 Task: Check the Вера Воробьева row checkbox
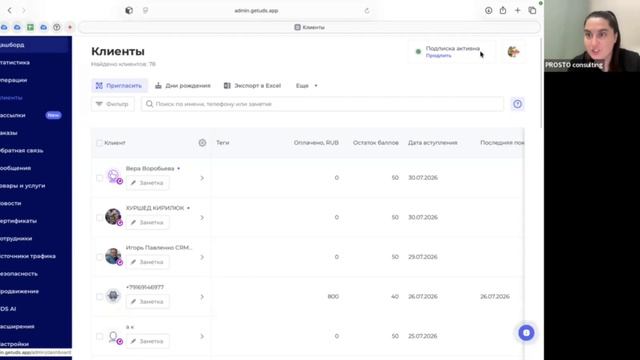pos(99,178)
